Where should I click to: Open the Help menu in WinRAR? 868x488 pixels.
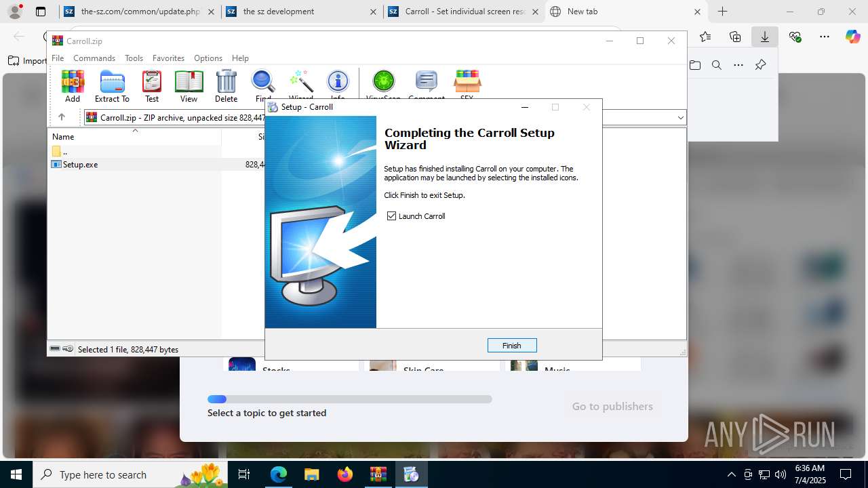[240, 58]
